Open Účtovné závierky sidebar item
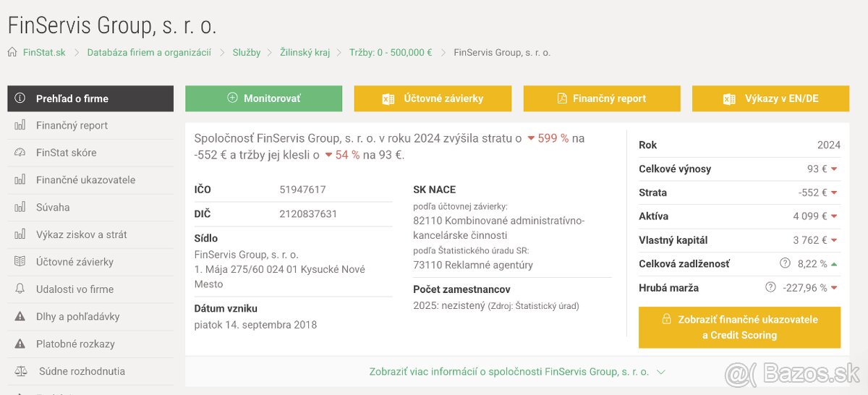The image size is (868, 395). coord(90,262)
